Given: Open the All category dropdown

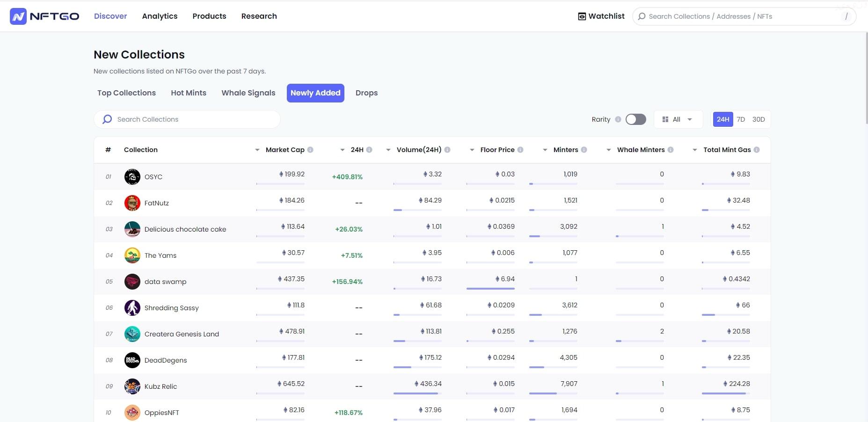Looking at the screenshot, I should click(x=678, y=119).
